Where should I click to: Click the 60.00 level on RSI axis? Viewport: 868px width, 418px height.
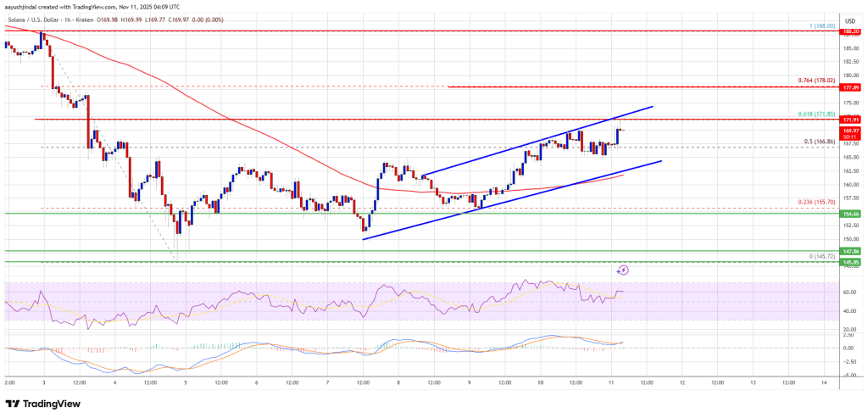(849, 292)
